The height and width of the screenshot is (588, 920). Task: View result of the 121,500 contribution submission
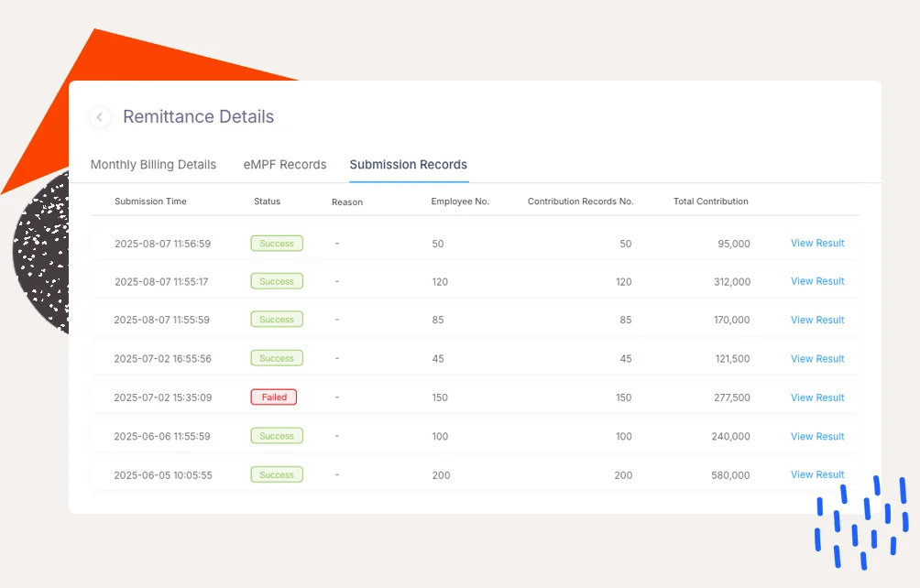click(817, 359)
